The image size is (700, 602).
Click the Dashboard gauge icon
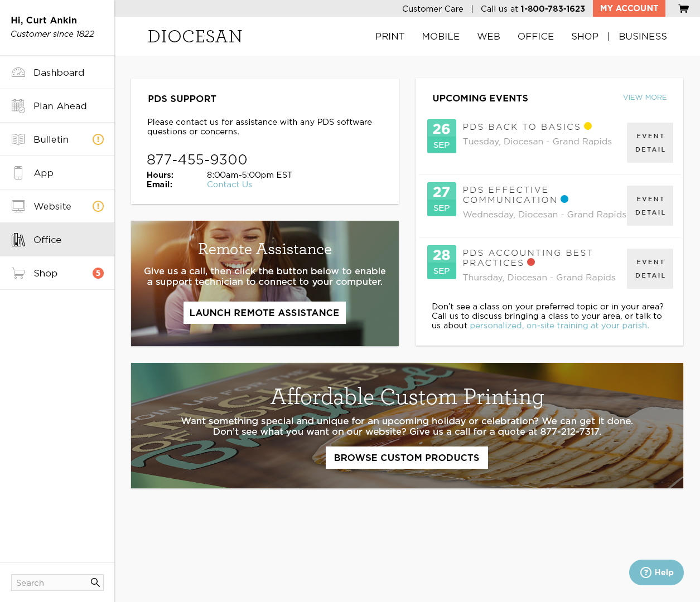coord(18,72)
